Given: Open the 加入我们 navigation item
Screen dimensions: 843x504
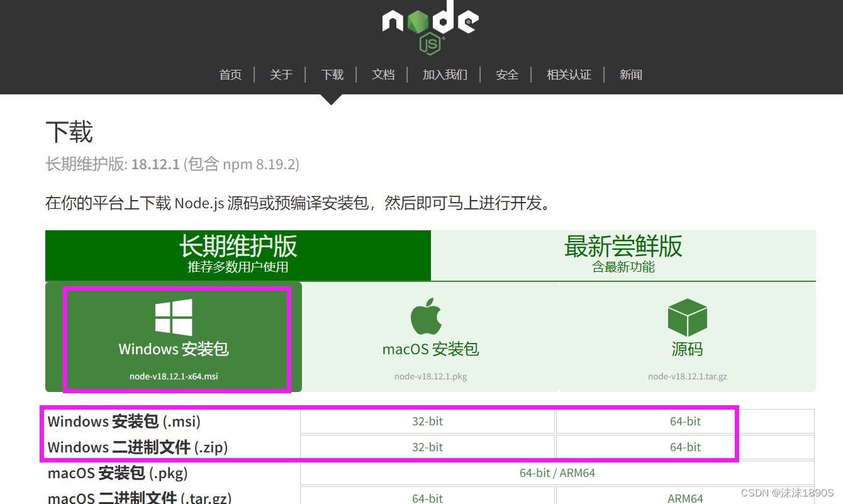Looking at the screenshot, I should point(445,75).
